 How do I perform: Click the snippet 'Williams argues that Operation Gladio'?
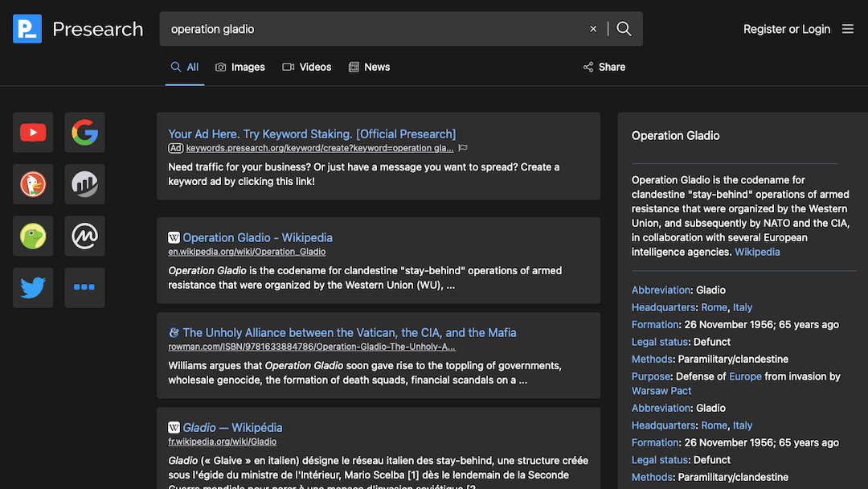click(x=256, y=365)
